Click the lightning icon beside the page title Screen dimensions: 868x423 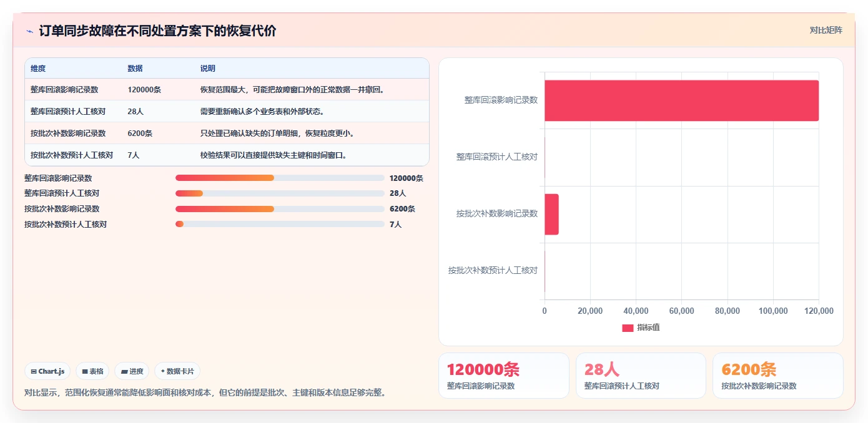coord(29,31)
